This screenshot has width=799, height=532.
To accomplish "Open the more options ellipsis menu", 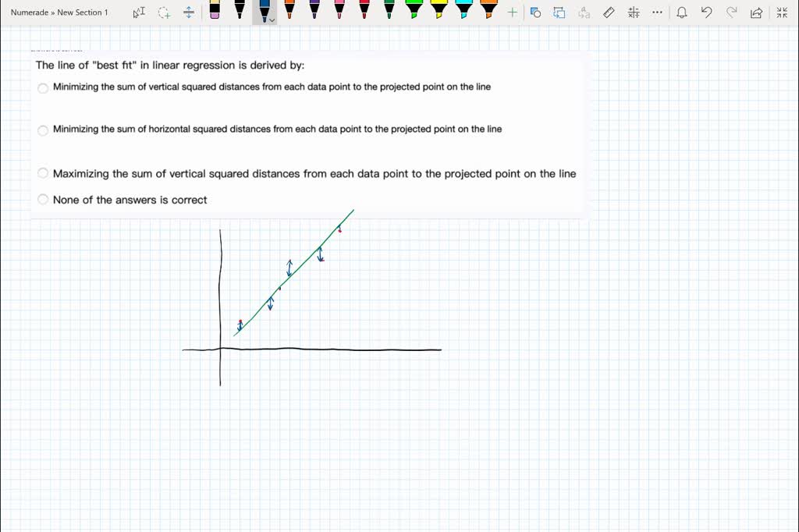I will point(657,12).
